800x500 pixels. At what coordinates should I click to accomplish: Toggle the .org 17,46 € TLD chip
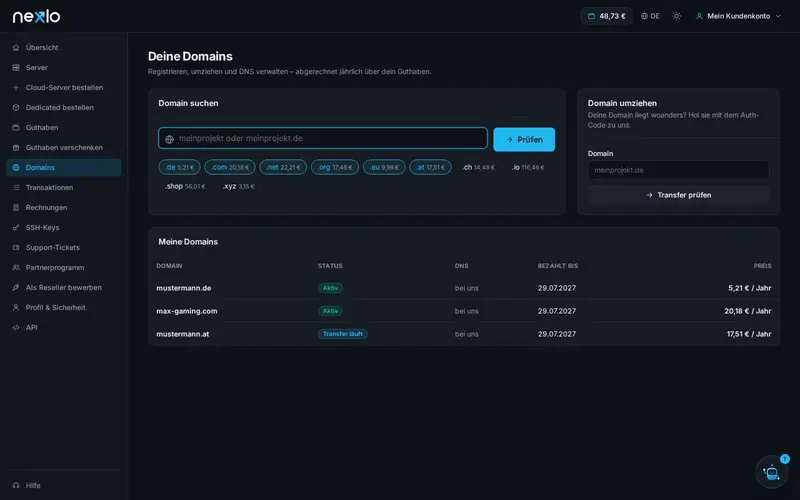click(335, 167)
